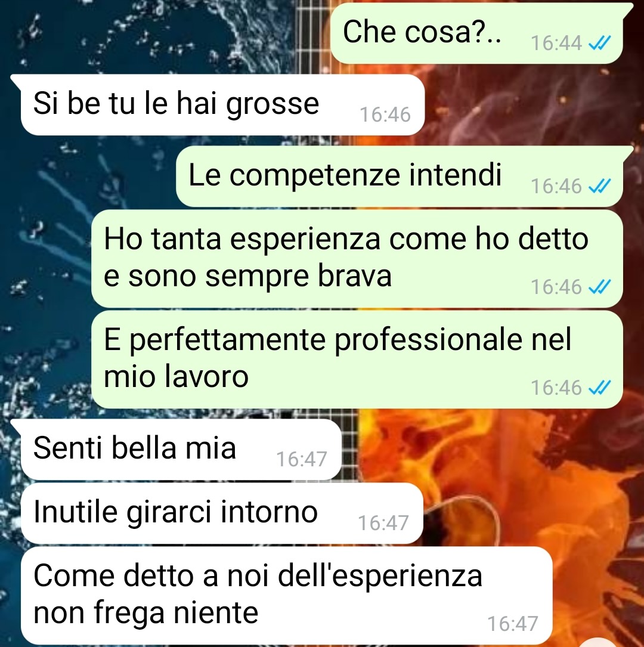Select the 'Si be tu le hai grosse' message

223,105
